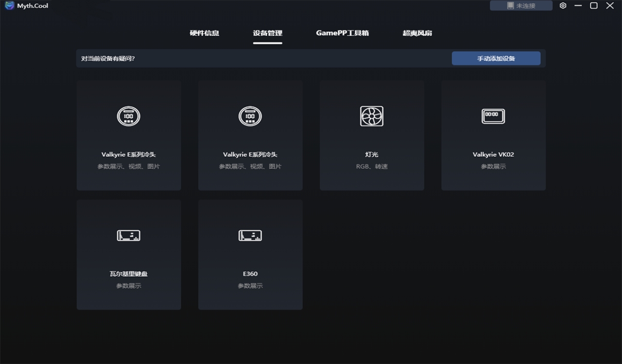Click the 手动添加设备 button
The image size is (622, 364).
(x=496, y=58)
